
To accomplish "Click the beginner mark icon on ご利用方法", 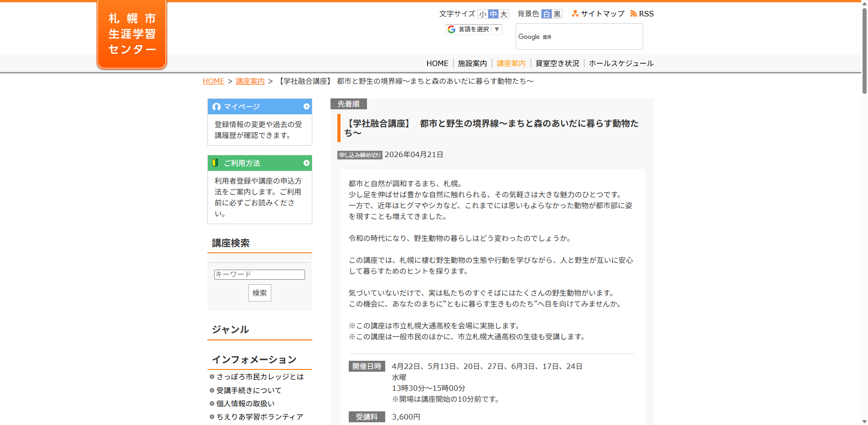I will click(216, 163).
